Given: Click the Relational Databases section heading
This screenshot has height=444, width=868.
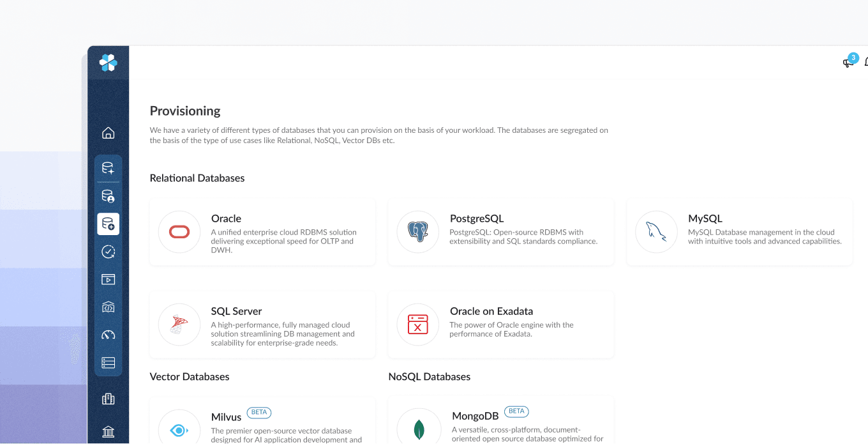Looking at the screenshot, I should [197, 178].
